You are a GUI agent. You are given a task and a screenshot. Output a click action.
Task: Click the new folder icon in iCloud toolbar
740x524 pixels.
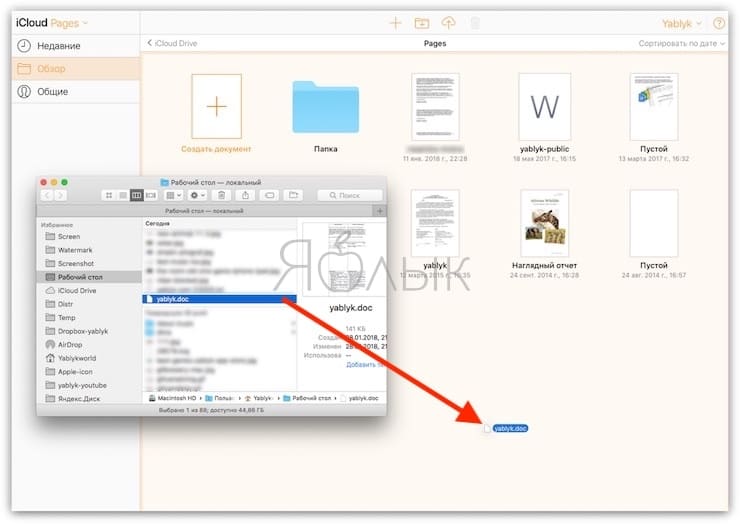click(x=421, y=23)
